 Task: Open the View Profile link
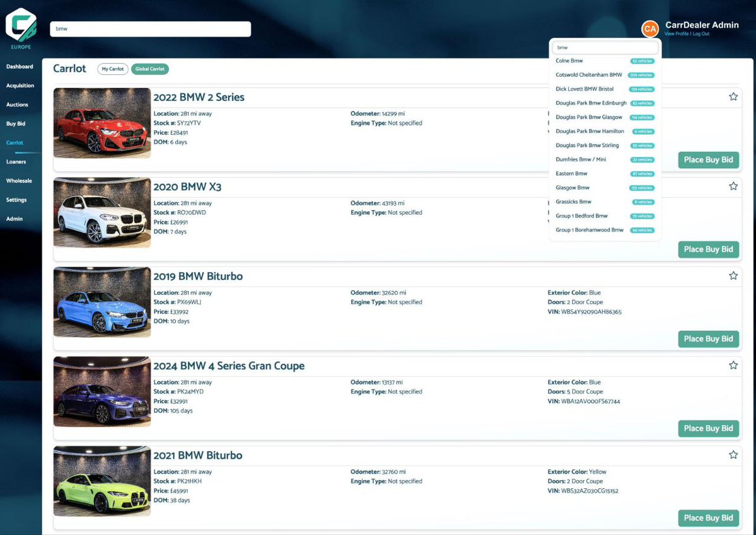pyautogui.click(x=677, y=34)
